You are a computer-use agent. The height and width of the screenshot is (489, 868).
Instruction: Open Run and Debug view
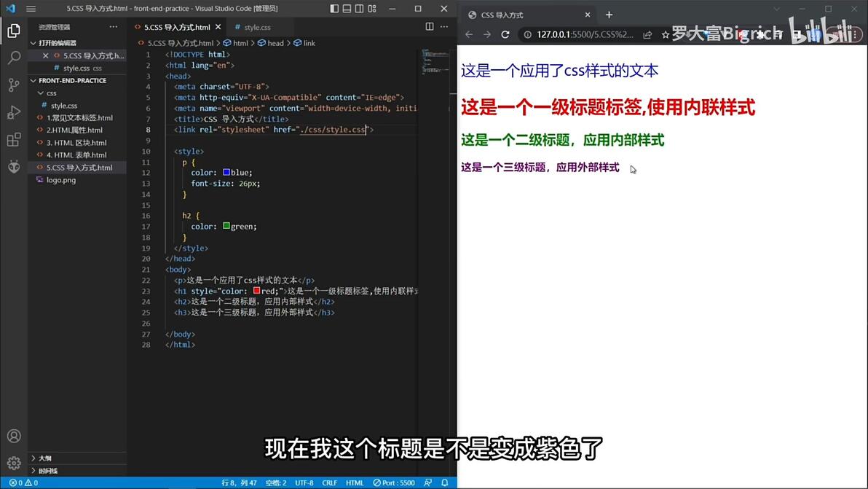pyautogui.click(x=14, y=112)
